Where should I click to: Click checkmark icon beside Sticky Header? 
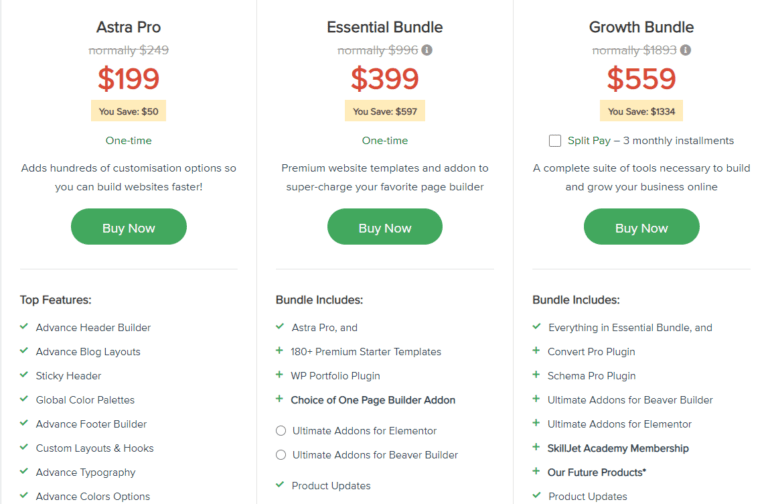click(x=24, y=376)
